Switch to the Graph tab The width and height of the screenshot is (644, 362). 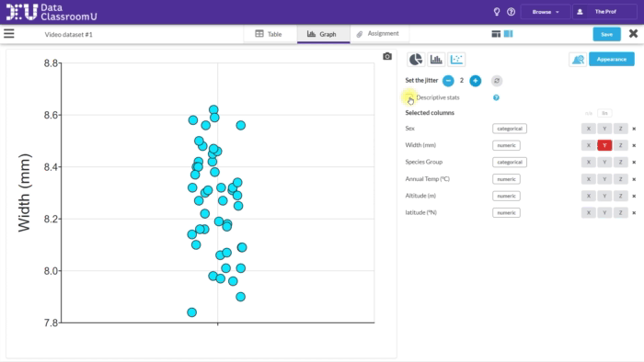[x=323, y=34]
